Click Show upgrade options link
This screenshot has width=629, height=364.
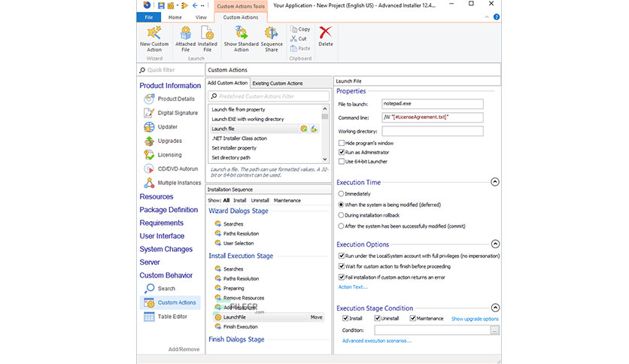475,319
